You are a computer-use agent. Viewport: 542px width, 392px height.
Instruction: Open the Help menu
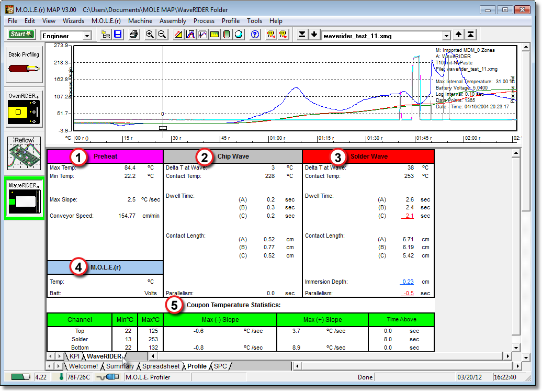click(276, 21)
